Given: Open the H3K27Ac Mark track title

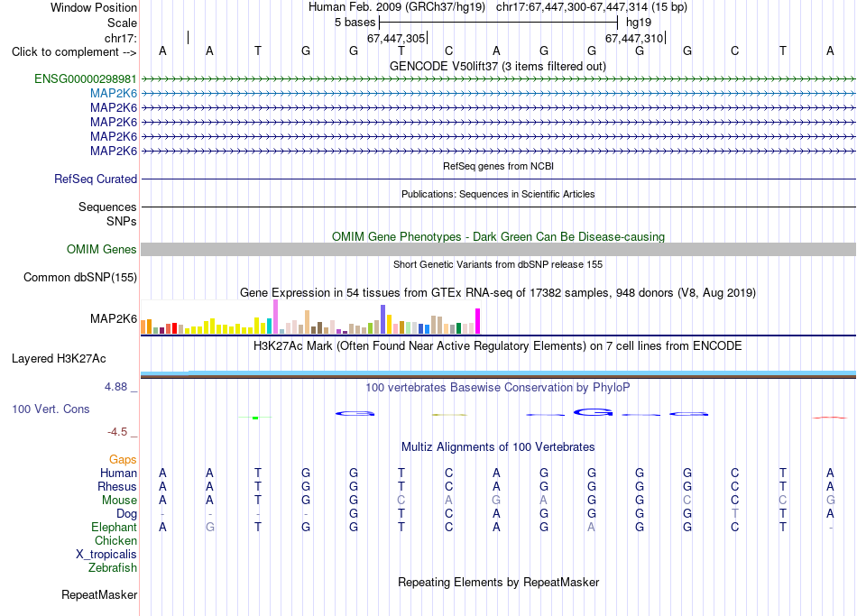Looking at the screenshot, I should tap(498, 346).
